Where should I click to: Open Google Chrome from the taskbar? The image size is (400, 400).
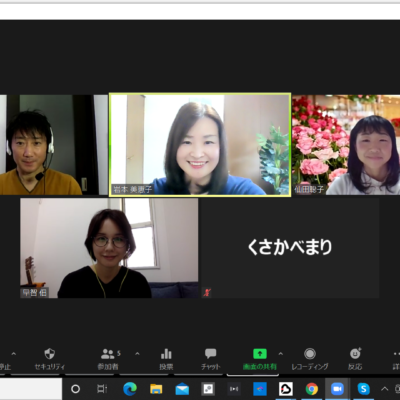coord(312,389)
